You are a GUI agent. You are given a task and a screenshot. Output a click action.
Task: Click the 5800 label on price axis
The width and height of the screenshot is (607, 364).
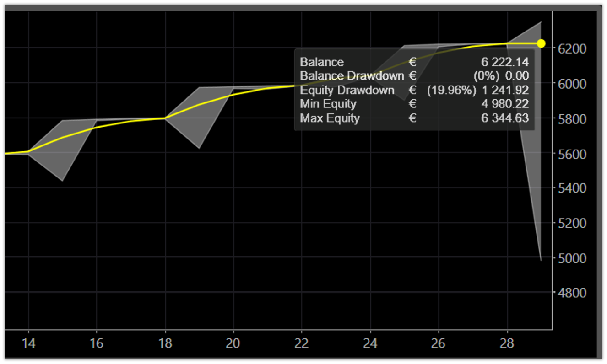tap(572, 119)
